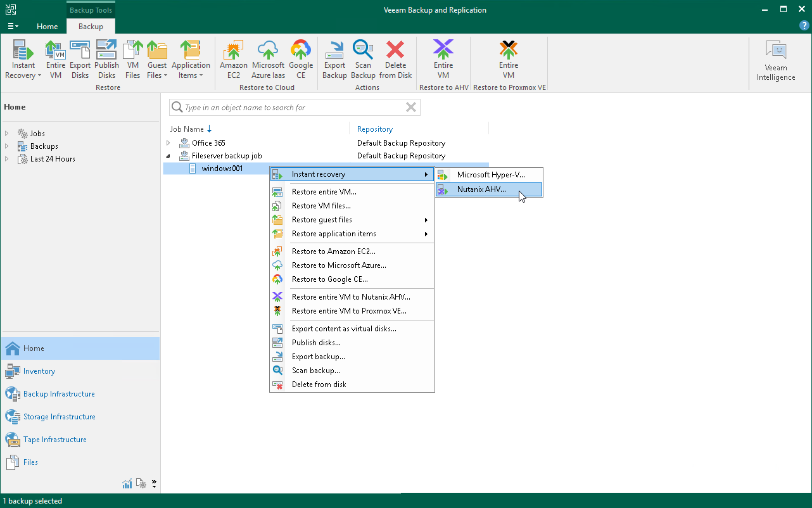Select Restore entire VM to Proxmox VE...

pyautogui.click(x=352, y=311)
